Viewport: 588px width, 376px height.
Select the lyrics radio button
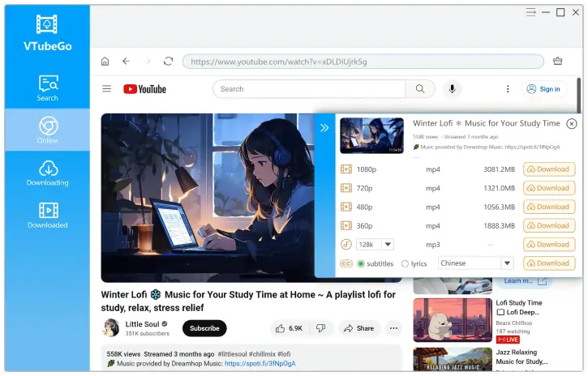[405, 264]
